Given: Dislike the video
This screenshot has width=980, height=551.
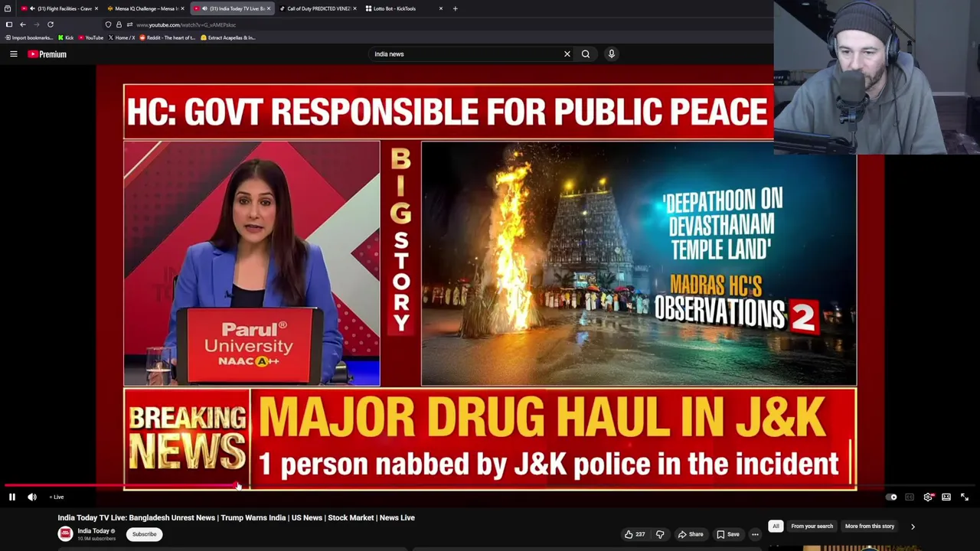Looking at the screenshot, I should pyautogui.click(x=660, y=534).
